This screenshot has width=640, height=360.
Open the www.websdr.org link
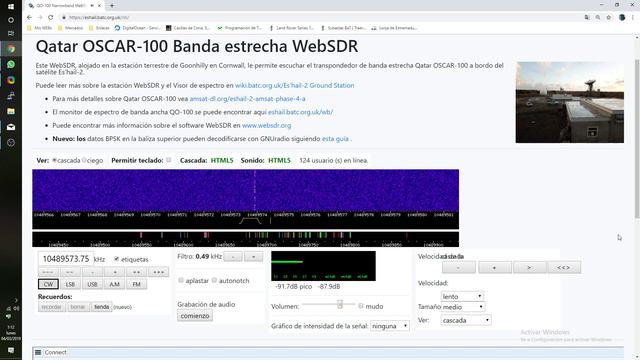click(267, 125)
